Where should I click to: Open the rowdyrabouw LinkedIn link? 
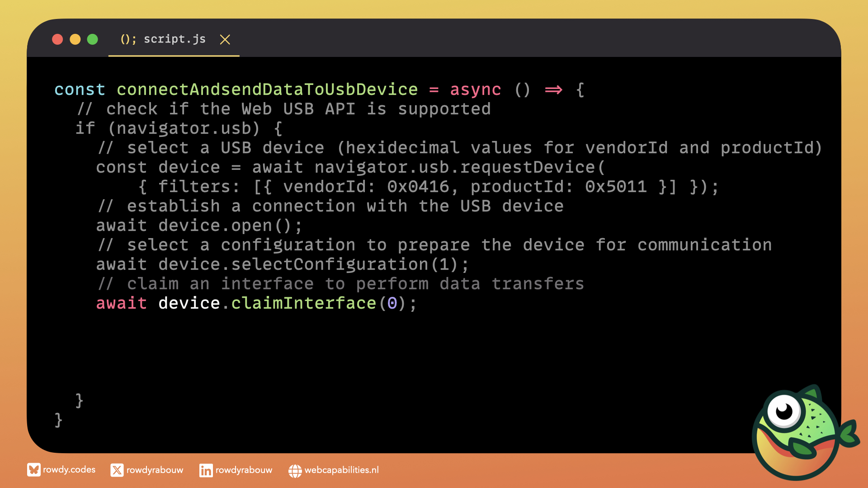(244, 470)
